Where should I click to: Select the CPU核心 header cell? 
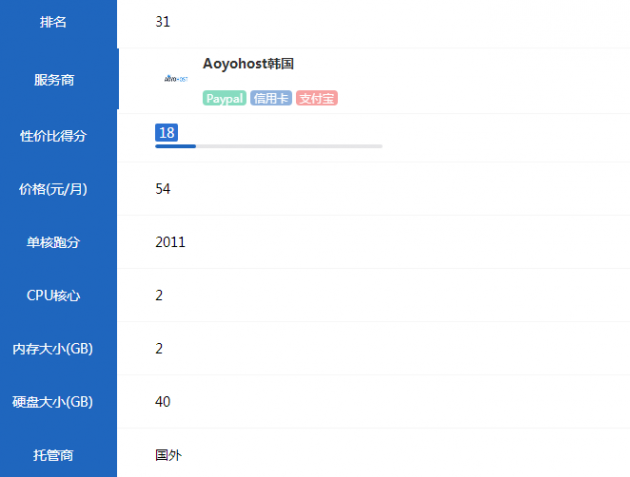(59, 295)
